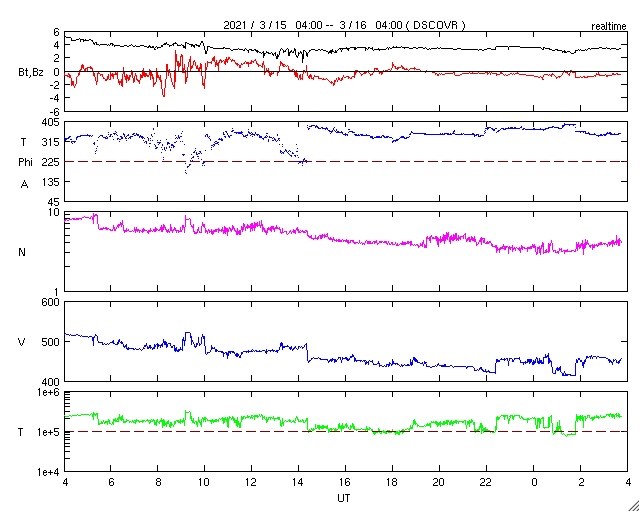Click the "16" hour tick on the UT axis
The height and width of the screenshot is (512, 640).
[345, 483]
